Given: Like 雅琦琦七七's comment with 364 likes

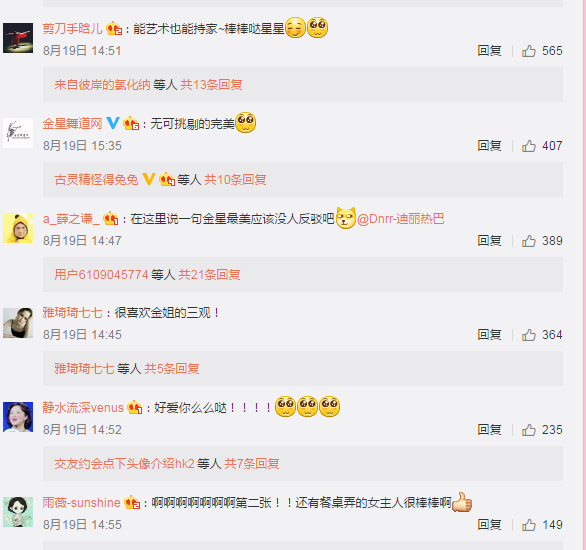Looking at the screenshot, I should click(x=529, y=335).
